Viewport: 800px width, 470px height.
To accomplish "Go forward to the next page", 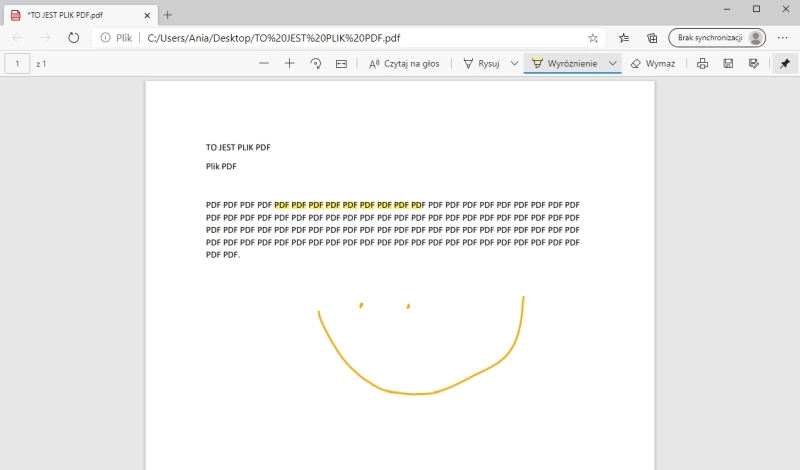I will point(45,38).
